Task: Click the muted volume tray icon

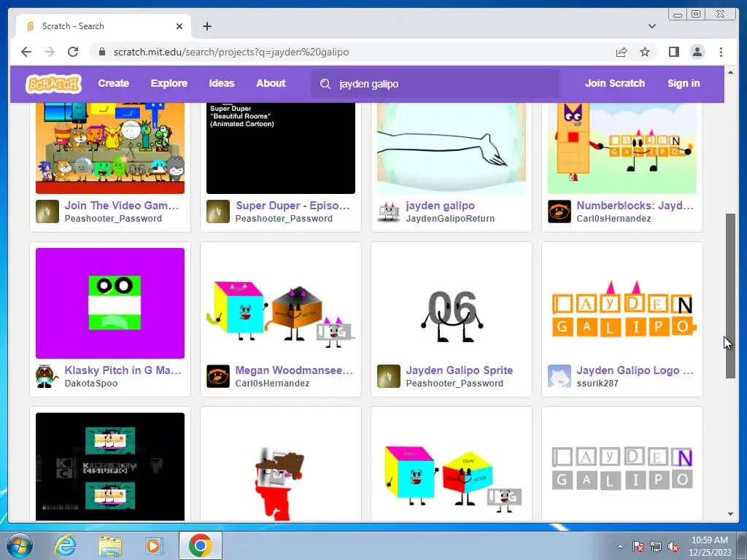Action: [673, 547]
